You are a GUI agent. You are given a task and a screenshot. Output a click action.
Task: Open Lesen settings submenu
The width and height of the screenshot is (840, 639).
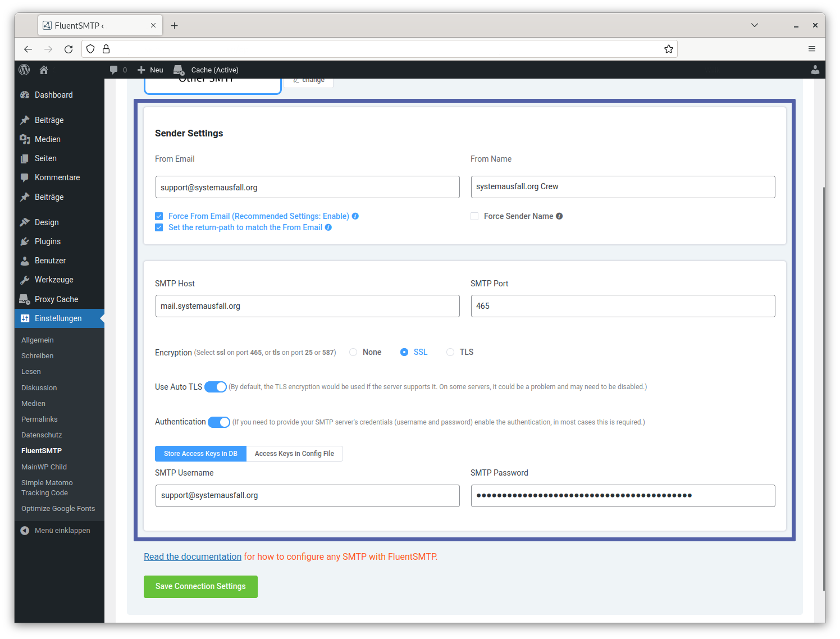[31, 372]
